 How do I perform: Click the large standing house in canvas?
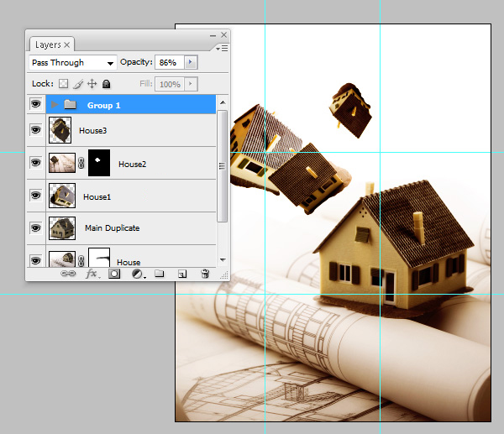pos(394,248)
